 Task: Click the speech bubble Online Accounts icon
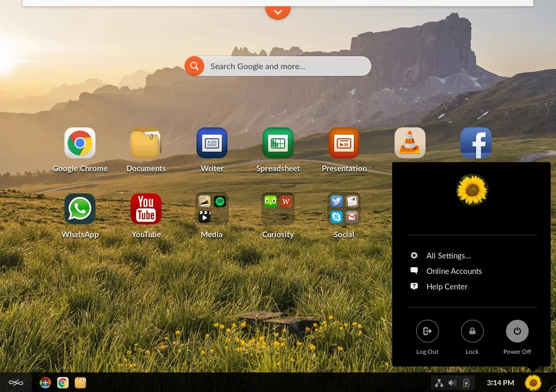(x=414, y=271)
